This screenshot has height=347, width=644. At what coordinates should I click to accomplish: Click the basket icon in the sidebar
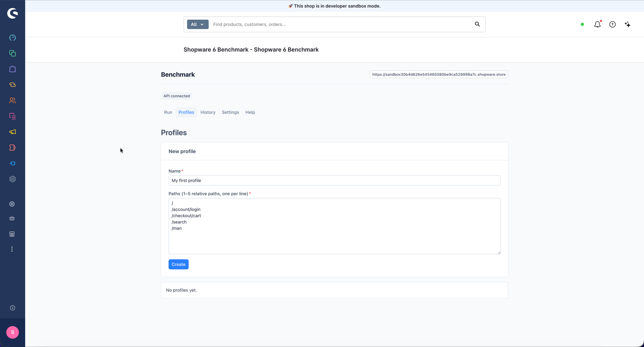tap(12, 218)
